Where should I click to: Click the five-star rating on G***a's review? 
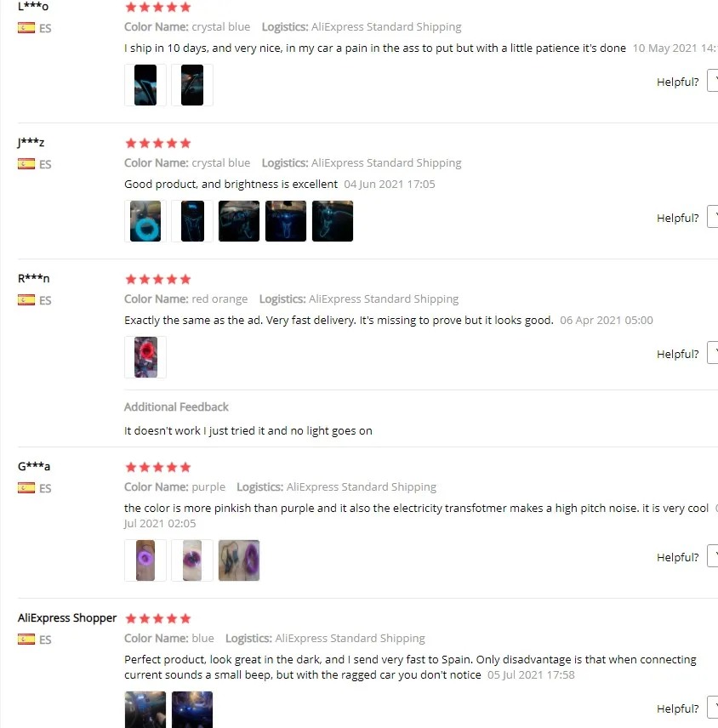click(x=158, y=467)
